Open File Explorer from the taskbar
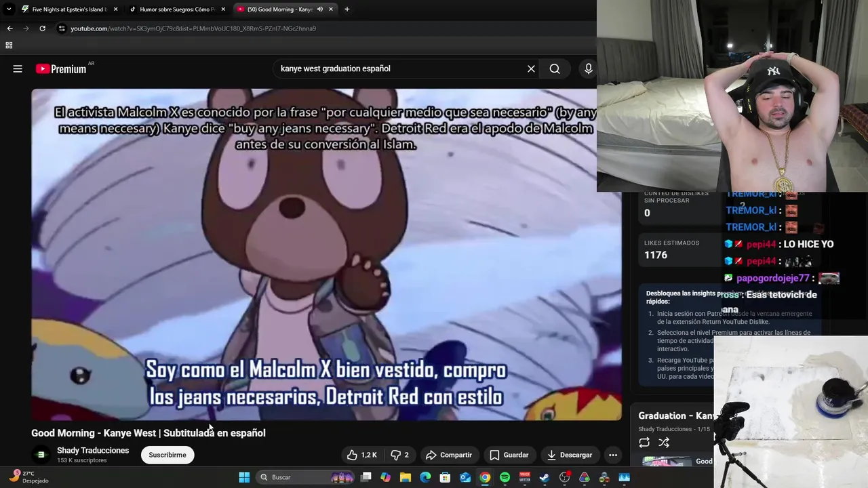Screen dimensions: 868x488 click(x=406, y=477)
